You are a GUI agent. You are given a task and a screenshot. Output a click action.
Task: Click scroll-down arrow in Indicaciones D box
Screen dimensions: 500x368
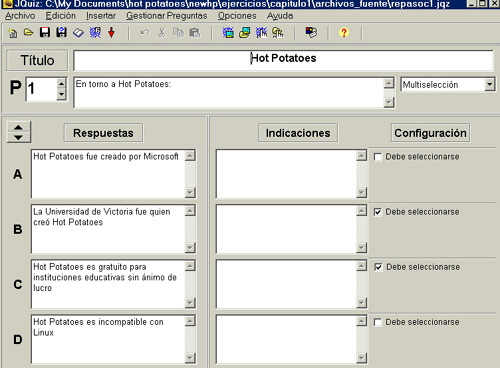362,358
